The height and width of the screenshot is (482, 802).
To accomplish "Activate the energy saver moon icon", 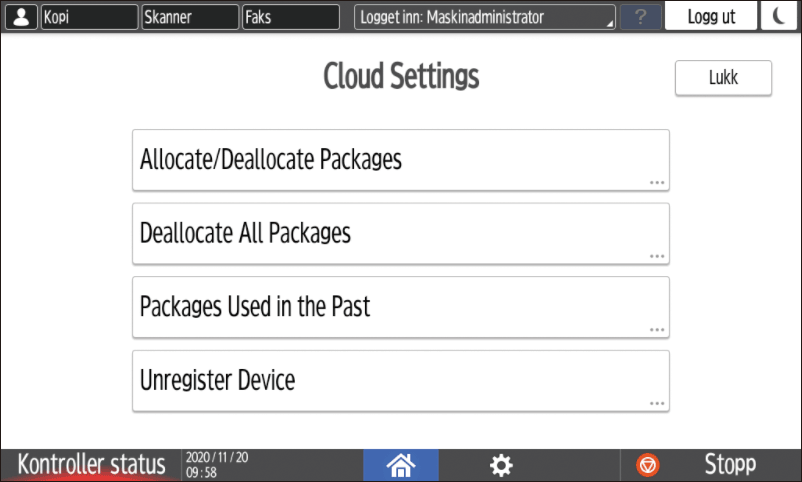I will pyautogui.click(x=778, y=17).
